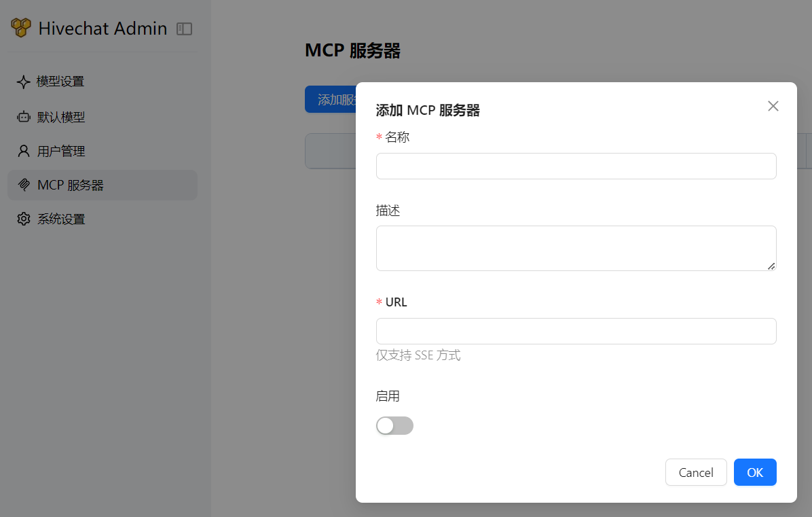
Task: Close the 添加 MCP 服务器 dialog
Action: point(773,106)
